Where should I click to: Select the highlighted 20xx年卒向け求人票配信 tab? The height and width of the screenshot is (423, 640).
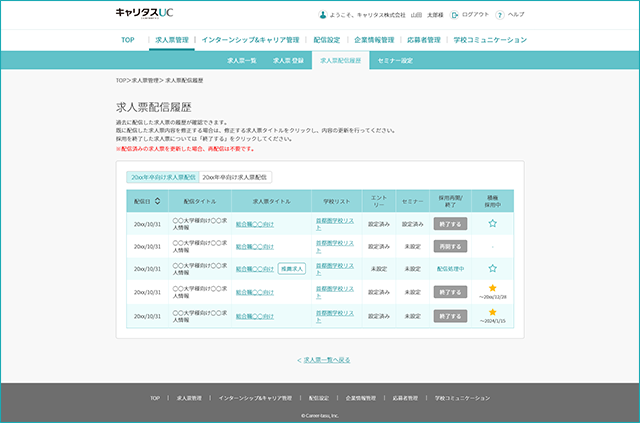[162, 177]
